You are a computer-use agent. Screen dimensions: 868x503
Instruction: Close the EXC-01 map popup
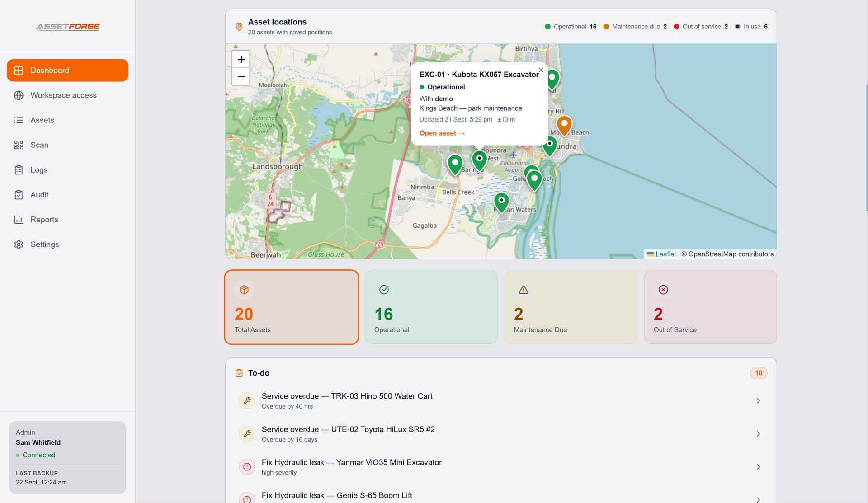tap(541, 70)
